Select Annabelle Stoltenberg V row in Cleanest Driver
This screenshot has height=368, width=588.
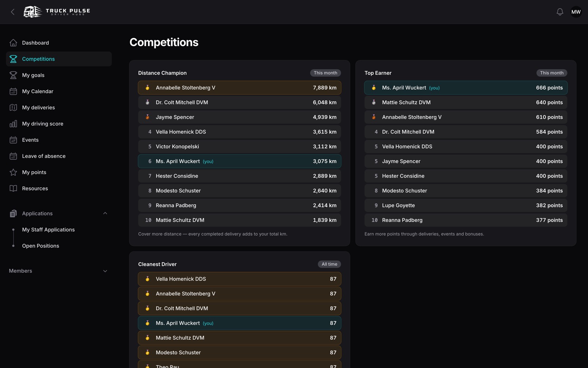pyautogui.click(x=240, y=294)
